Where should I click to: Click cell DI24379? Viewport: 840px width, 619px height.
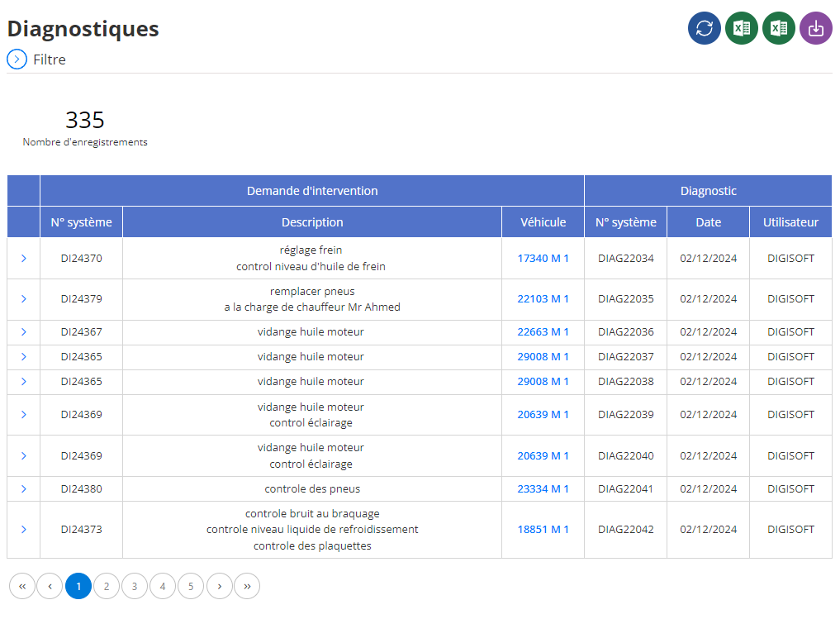pyautogui.click(x=82, y=299)
